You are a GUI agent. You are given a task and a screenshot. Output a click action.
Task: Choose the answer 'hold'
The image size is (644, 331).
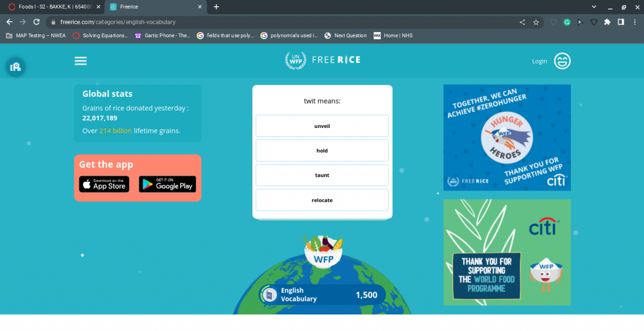click(322, 151)
